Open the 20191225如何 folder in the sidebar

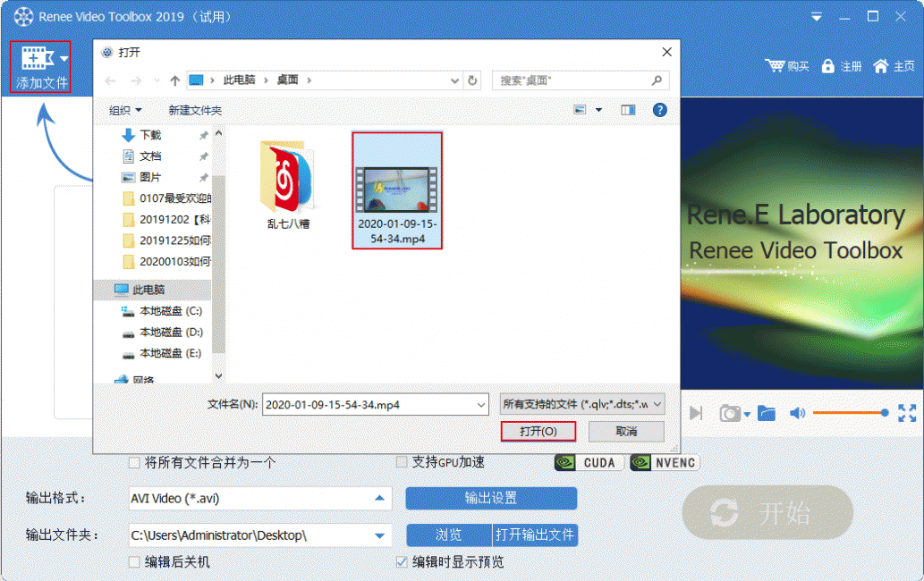pyautogui.click(x=166, y=240)
